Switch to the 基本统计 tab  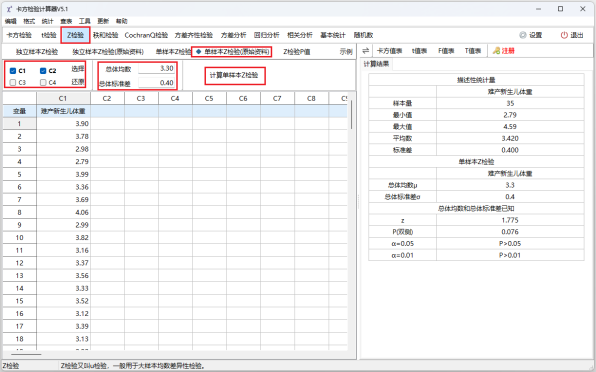tap(333, 35)
